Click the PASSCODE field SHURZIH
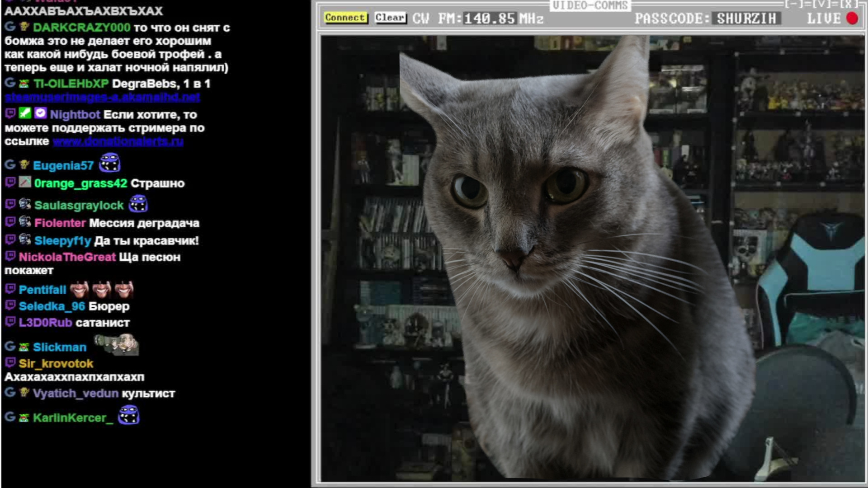Screen dimensions: 868x488 (x=746, y=19)
